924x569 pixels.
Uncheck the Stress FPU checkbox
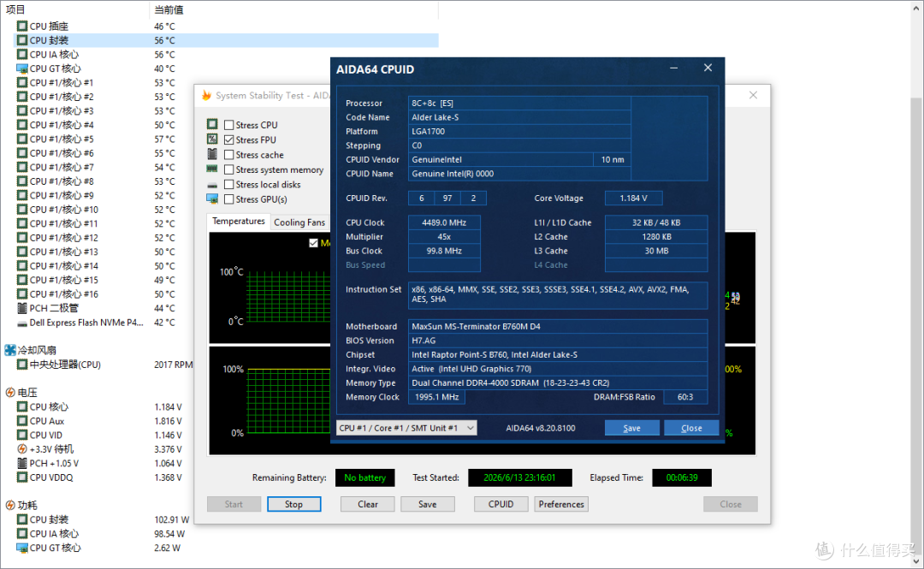click(229, 139)
